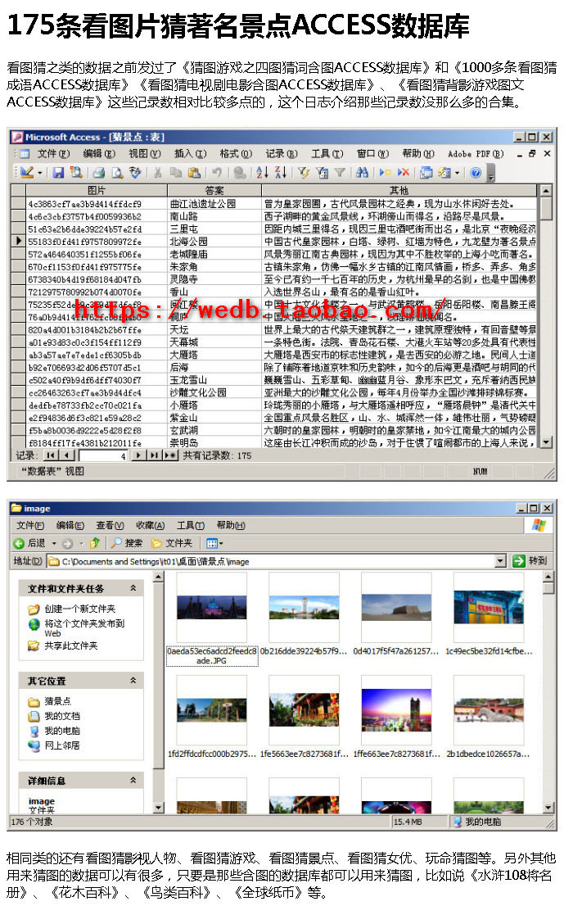Open the 收藏(A) menu in image window
Image resolution: width=564 pixels, height=924 pixels.
pyautogui.click(x=150, y=525)
